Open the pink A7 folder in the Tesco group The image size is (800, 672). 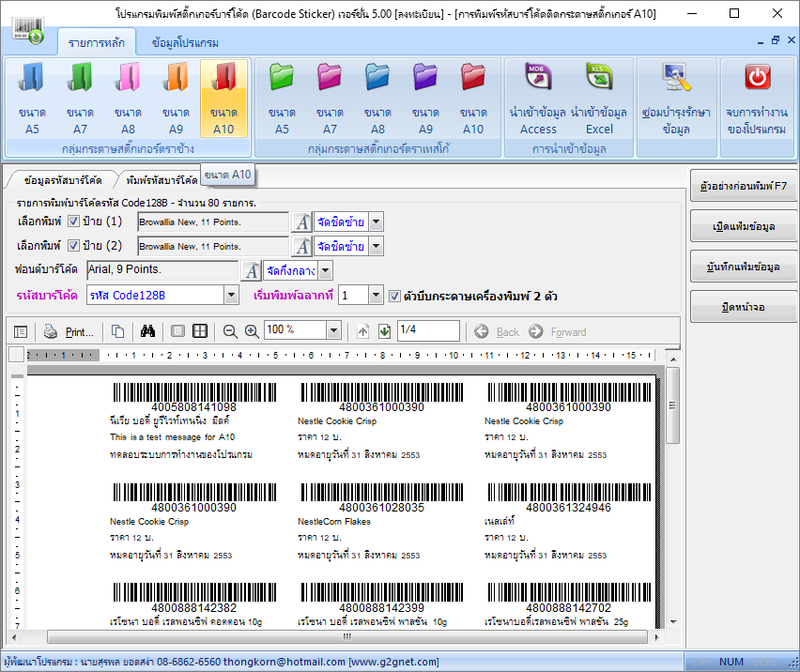[330, 99]
